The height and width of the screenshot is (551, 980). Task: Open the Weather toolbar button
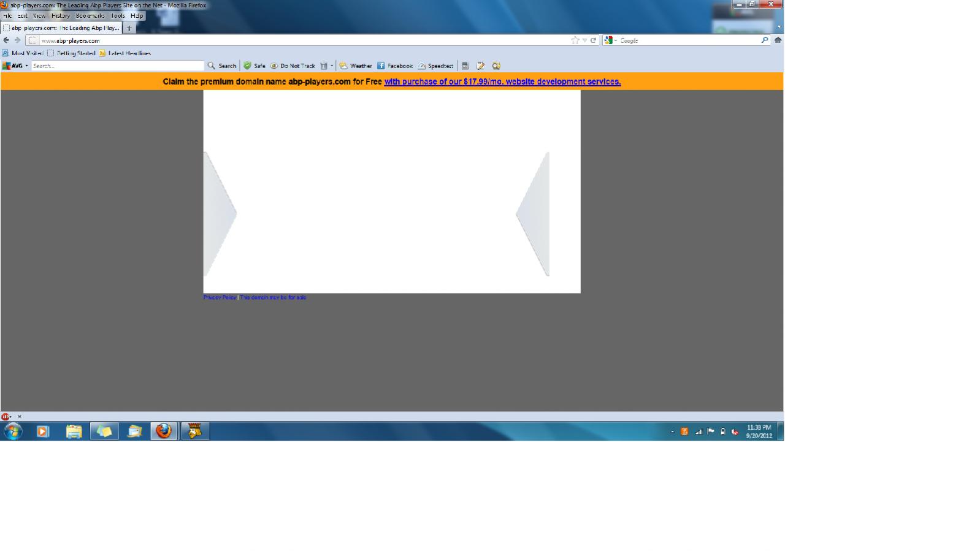tap(356, 66)
